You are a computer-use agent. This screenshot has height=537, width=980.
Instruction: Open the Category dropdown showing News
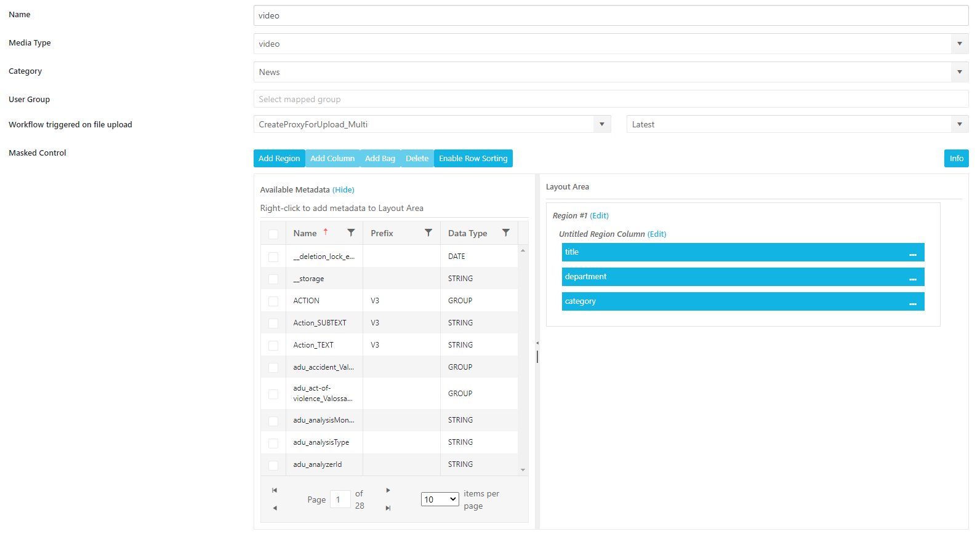[x=959, y=72]
